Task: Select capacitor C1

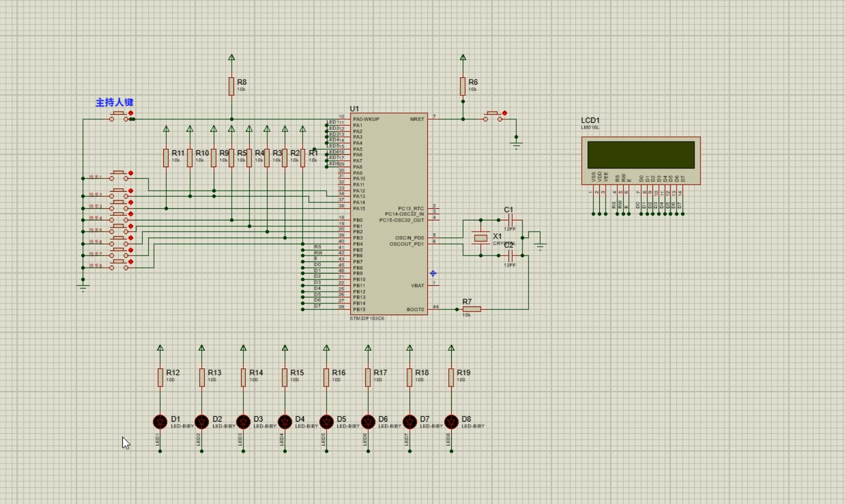Action: pos(510,220)
